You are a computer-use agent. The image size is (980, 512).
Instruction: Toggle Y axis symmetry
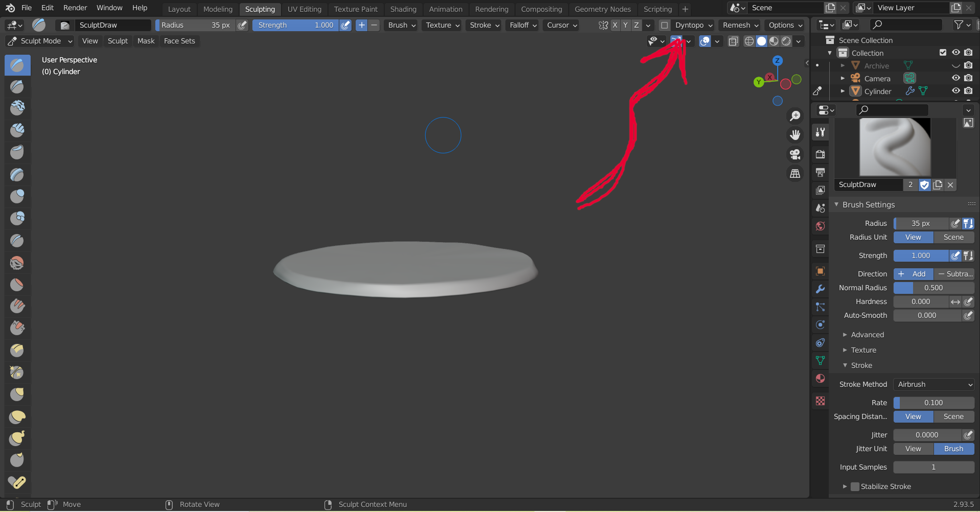[625, 25]
